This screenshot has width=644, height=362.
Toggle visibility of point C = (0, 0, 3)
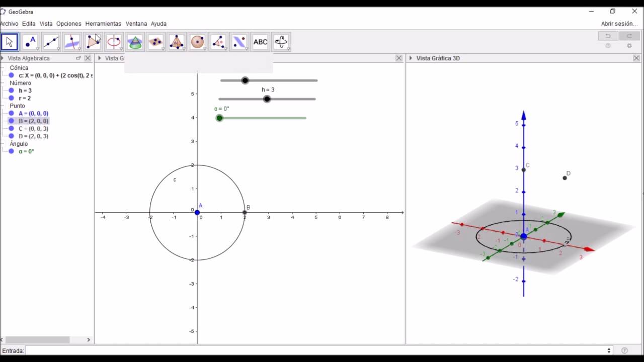coord(11,129)
